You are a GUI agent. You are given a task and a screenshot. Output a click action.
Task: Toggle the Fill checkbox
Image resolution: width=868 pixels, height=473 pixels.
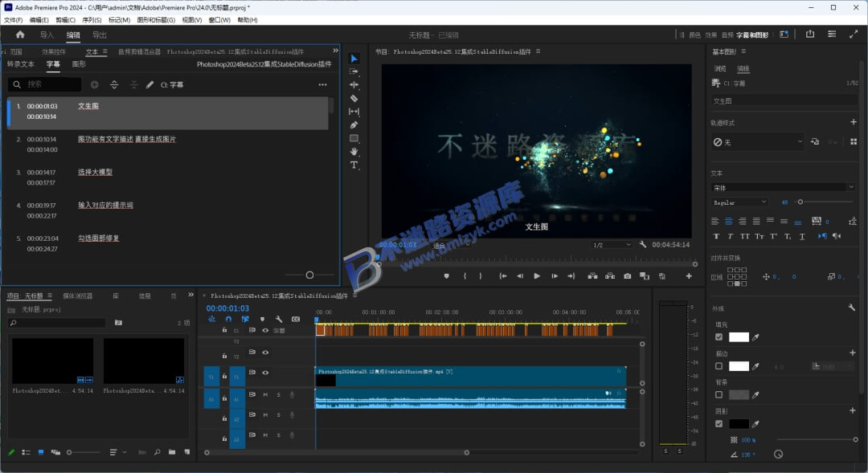click(x=719, y=337)
